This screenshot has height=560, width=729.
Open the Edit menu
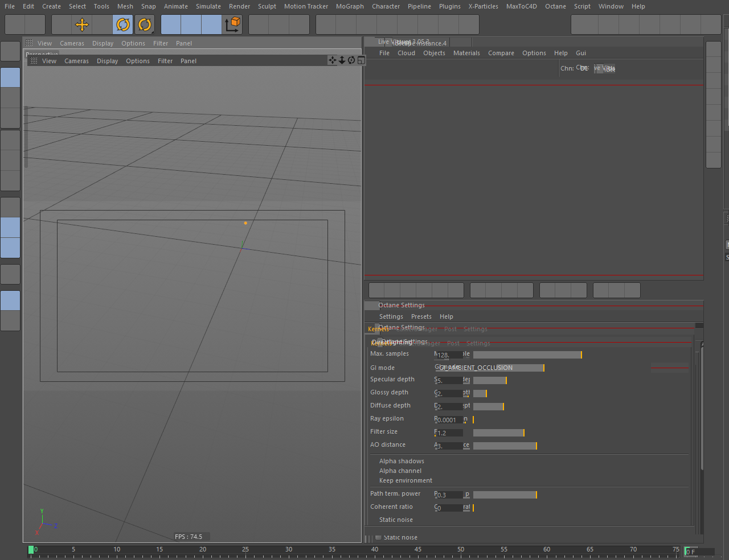[28, 6]
